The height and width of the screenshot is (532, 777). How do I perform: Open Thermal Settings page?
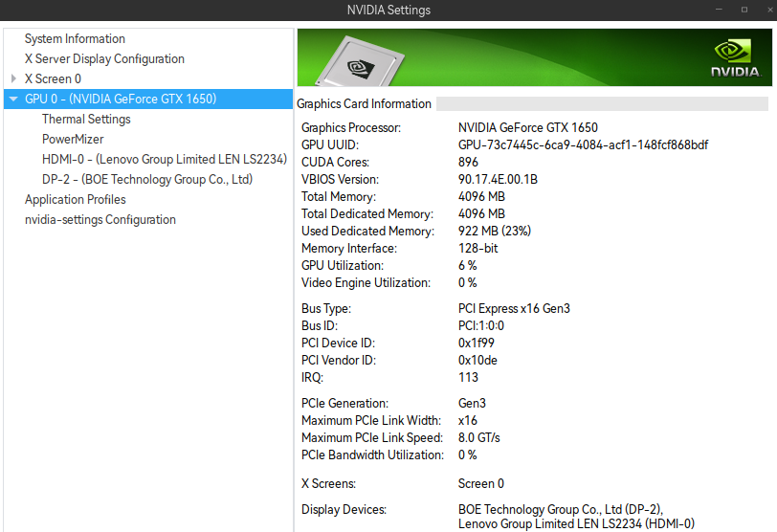coord(86,120)
